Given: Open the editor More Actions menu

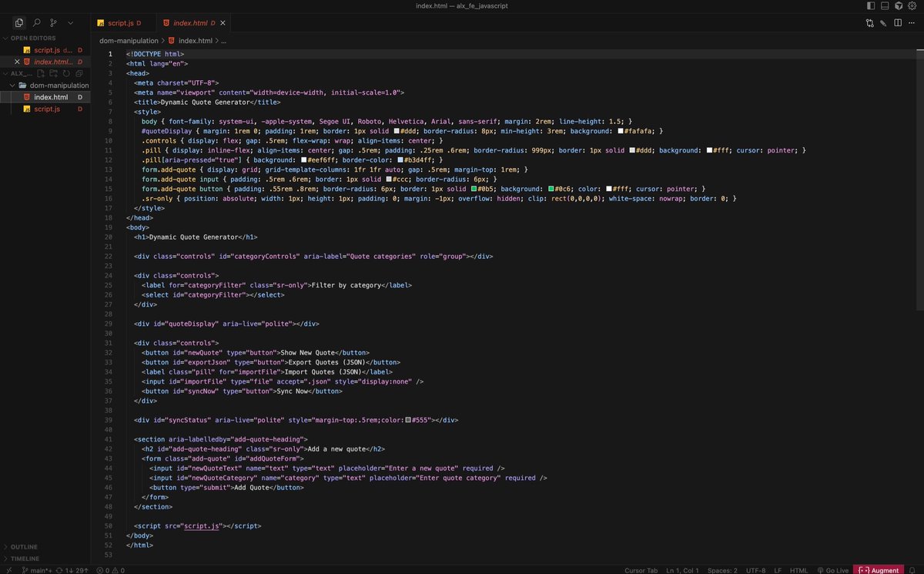Looking at the screenshot, I should (912, 23).
